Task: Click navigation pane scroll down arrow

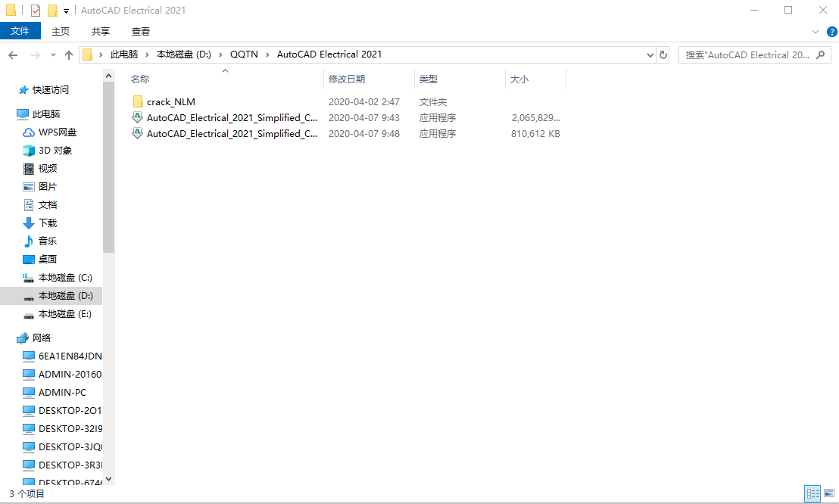Action: 108,479
